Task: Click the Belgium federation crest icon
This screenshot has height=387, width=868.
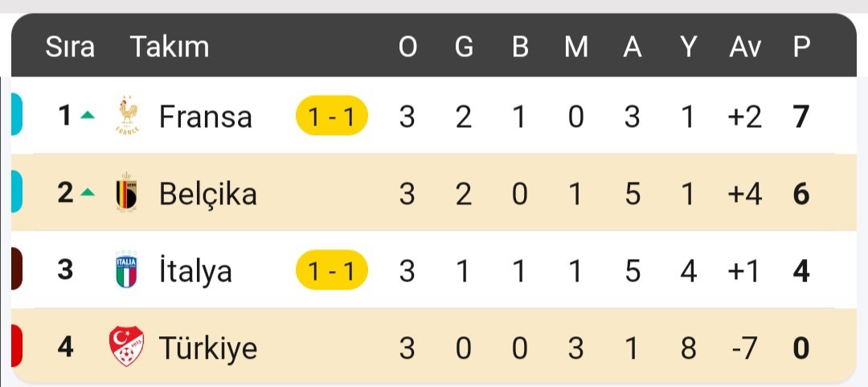Action: pos(127,193)
